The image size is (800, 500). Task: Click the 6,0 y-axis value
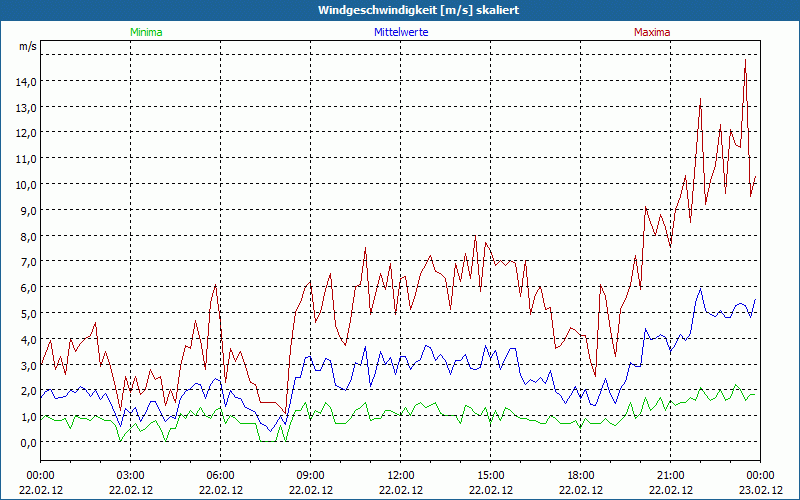[x=29, y=288]
